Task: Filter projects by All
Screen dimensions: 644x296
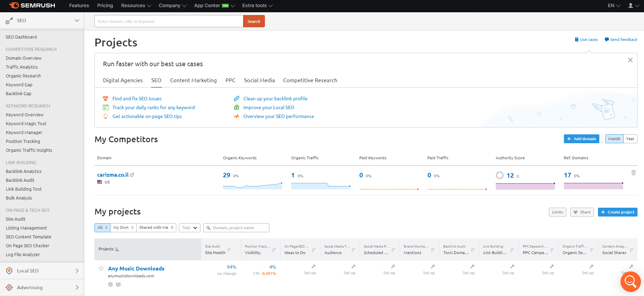Action: pos(102,227)
